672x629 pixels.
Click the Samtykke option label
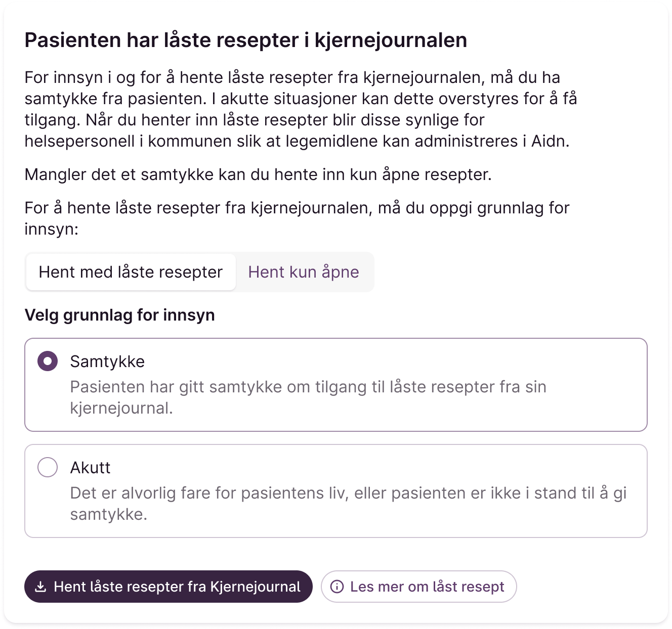click(107, 362)
